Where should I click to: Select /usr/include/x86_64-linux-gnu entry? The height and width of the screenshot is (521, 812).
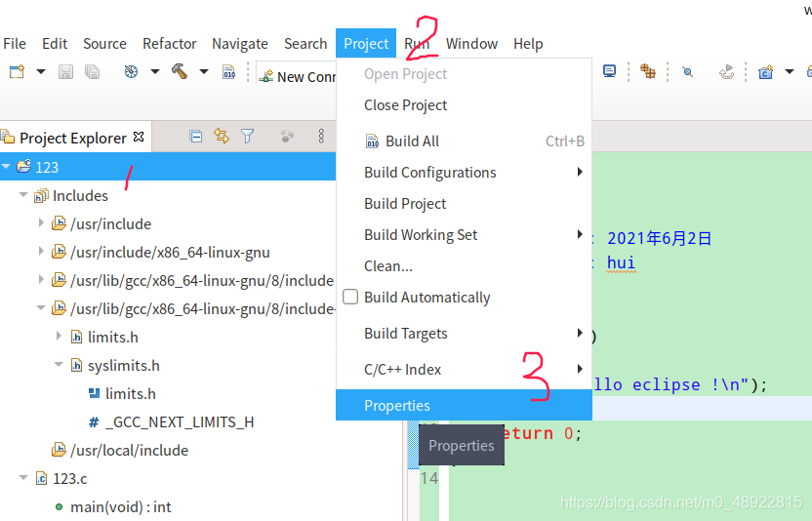pos(170,253)
